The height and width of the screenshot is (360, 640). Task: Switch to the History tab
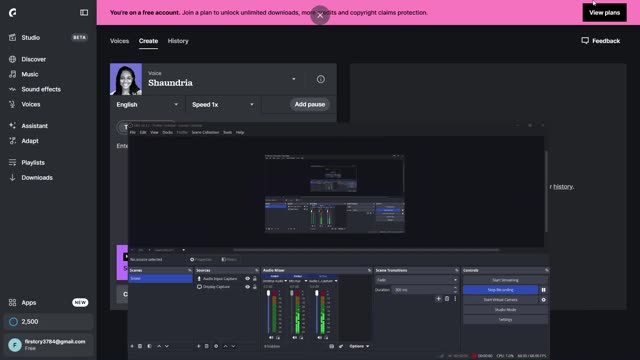click(x=178, y=41)
